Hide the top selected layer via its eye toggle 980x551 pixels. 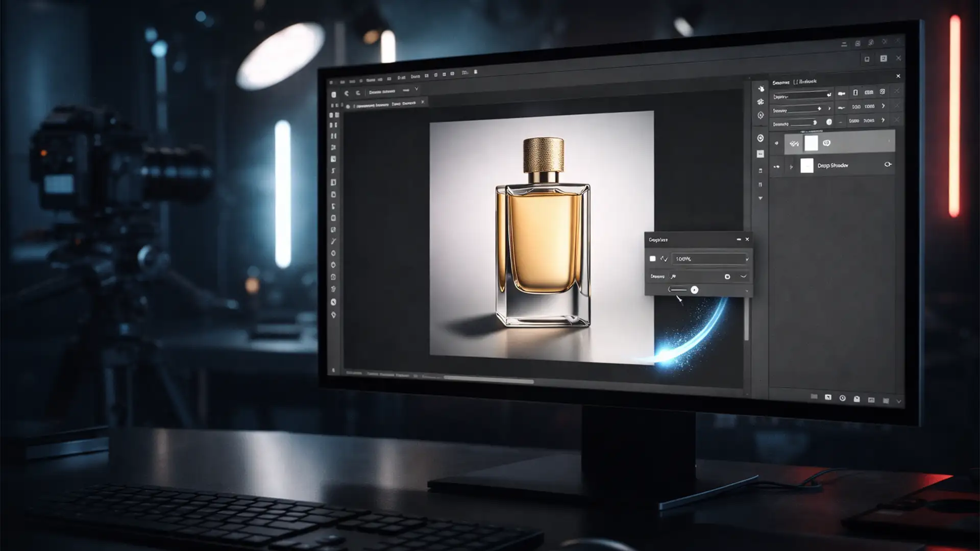point(776,143)
